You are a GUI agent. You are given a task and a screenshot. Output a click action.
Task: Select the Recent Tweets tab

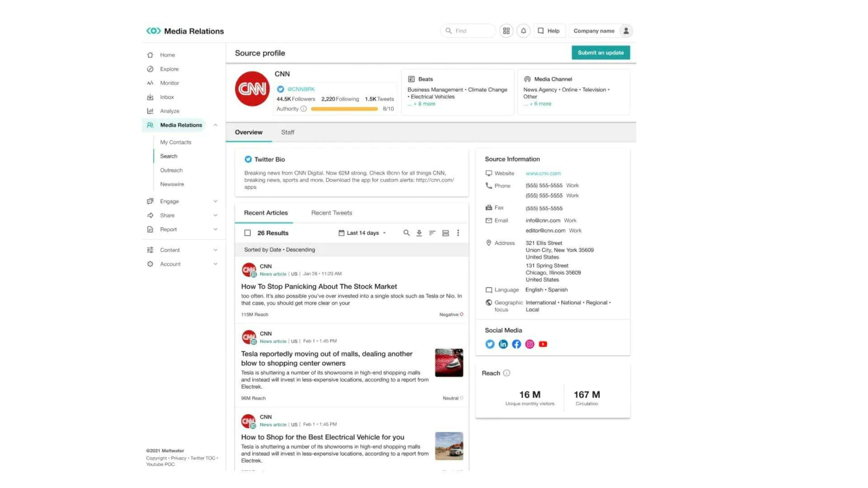[x=331, y=213]
